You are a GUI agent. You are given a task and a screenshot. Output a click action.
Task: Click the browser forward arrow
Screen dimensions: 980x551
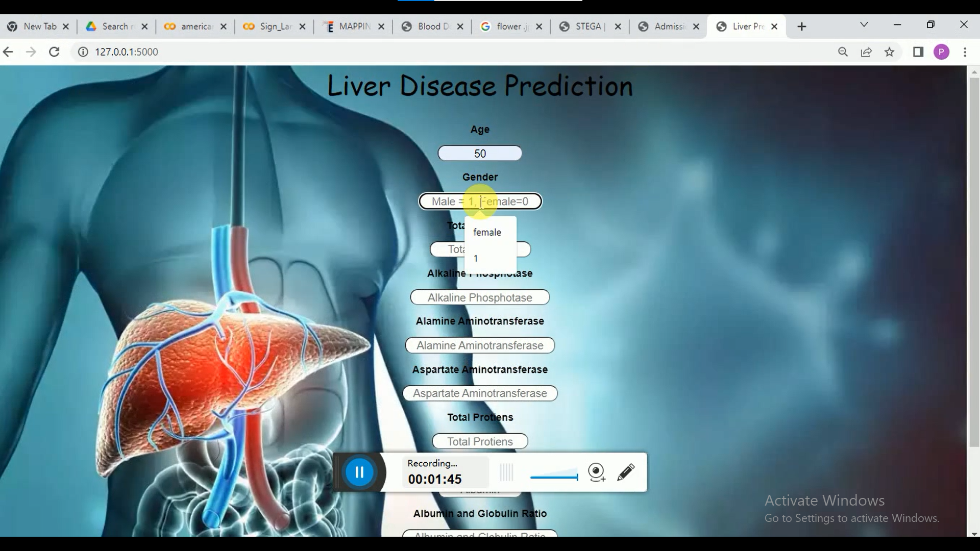pyautogui.click(x=31, y=52)
